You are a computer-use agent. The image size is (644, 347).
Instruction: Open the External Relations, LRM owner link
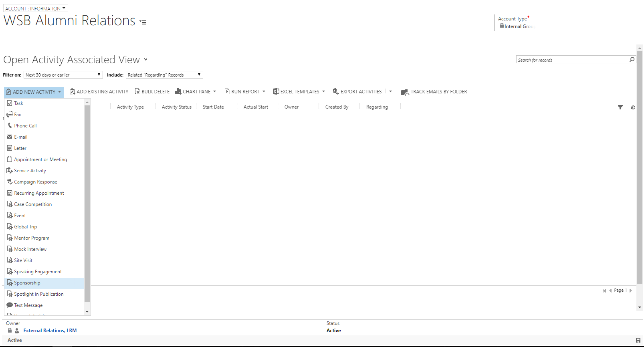[50, 331]
